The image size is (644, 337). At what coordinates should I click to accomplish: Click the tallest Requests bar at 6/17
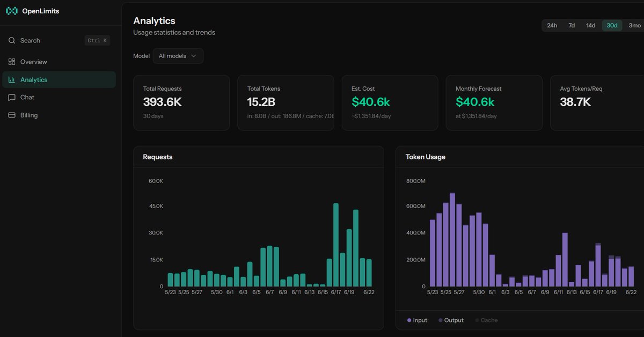(x=336, y=245)
